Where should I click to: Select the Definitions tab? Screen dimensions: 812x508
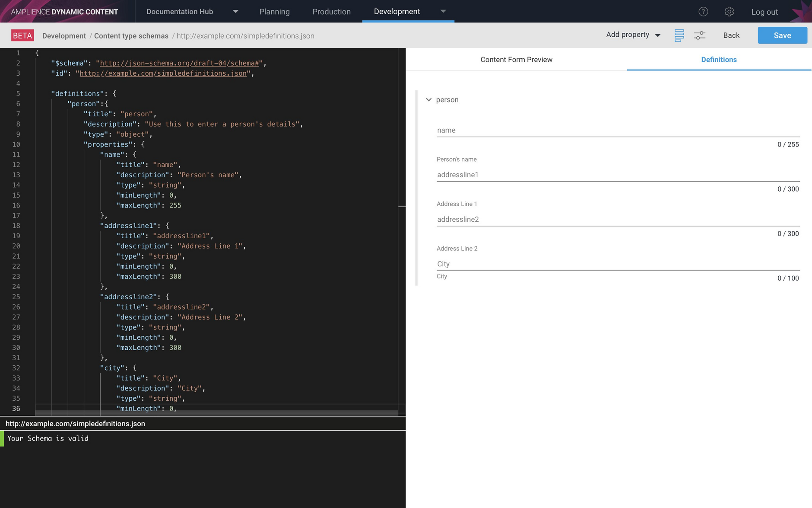click(718, 59)
